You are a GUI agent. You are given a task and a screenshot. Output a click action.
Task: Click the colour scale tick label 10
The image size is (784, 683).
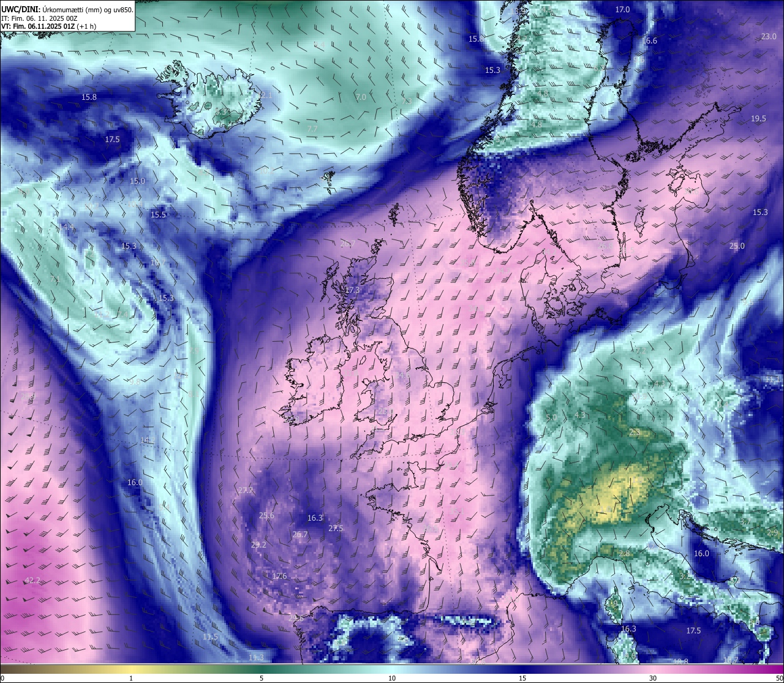(x=392, y=678)
